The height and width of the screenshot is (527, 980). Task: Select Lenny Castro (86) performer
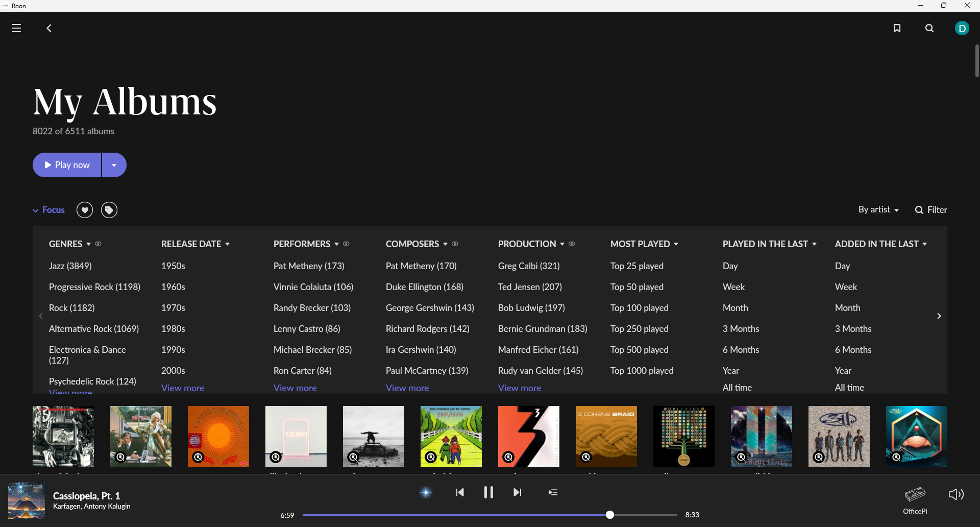click(x=307, y=329)
